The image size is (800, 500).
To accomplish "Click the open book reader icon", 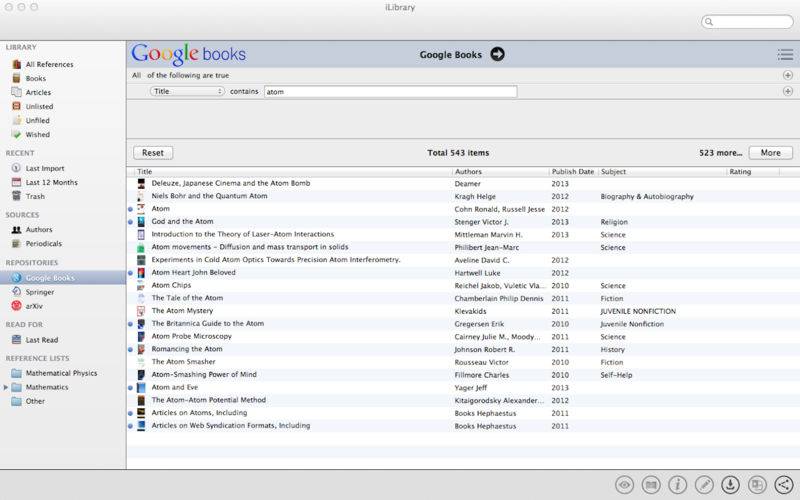I will (651, 485).
